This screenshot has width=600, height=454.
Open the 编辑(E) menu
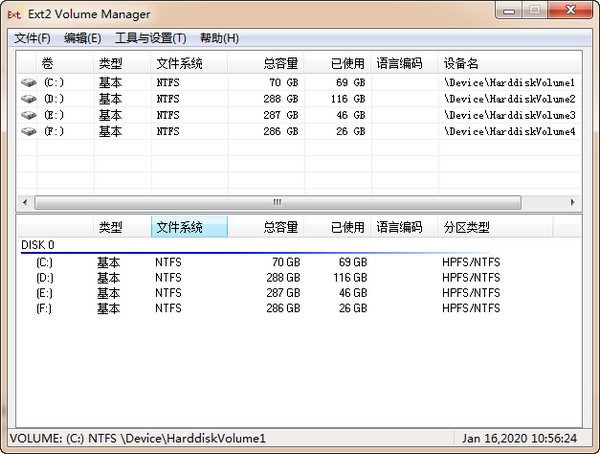[x=83, y=38]
